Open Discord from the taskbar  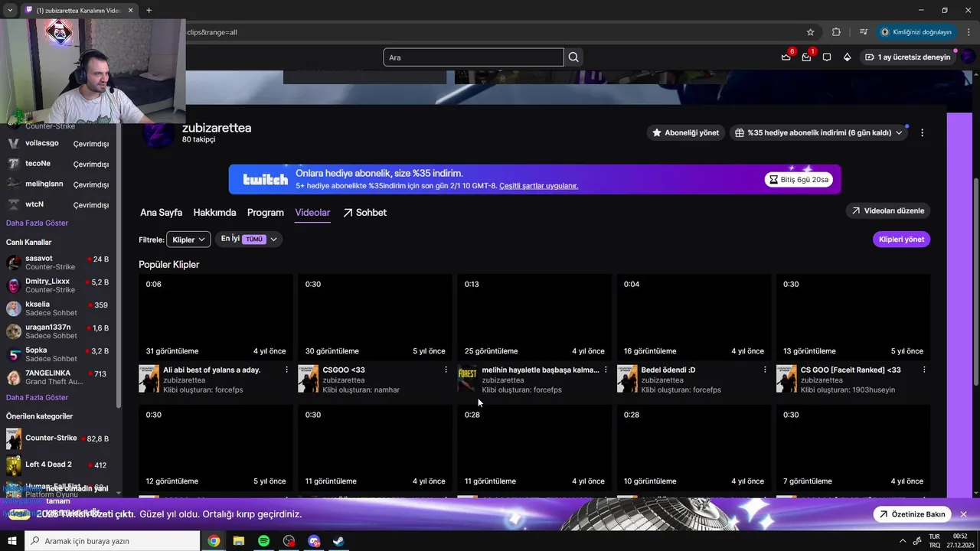[313, 541]
